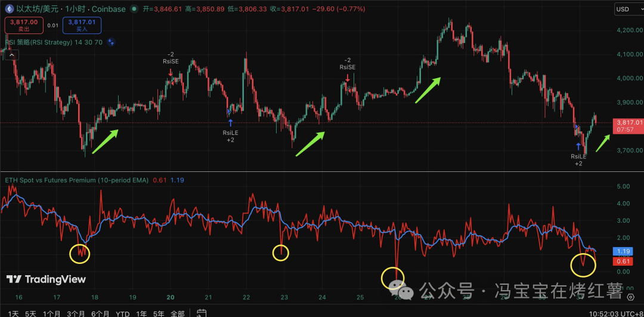644x317 pixels.
Task: Switch to 3个月 date range
Action: tap(76, 313)
